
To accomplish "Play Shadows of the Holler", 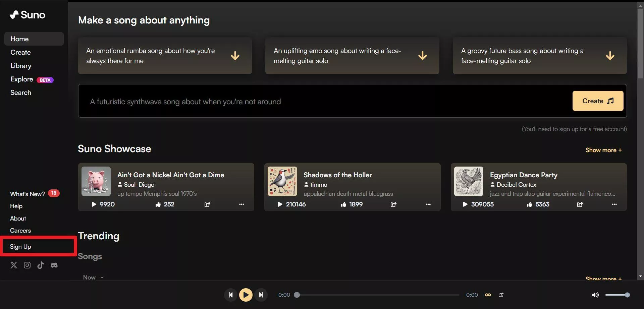I will pos(280,204).
